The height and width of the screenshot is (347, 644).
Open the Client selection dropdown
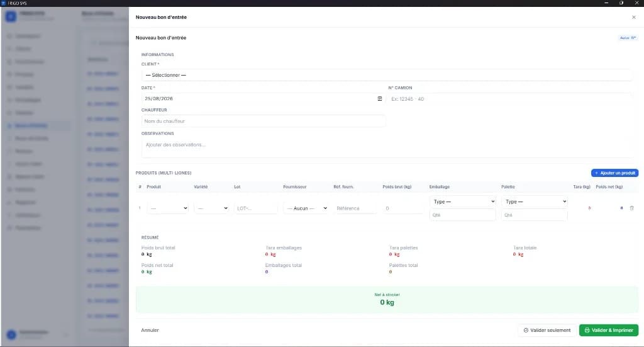[x=387, y=75]
